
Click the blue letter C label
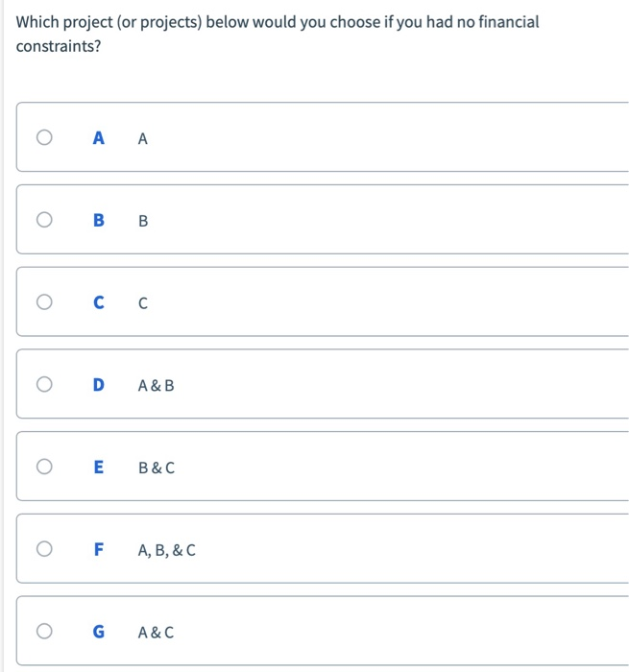[98, 303]
